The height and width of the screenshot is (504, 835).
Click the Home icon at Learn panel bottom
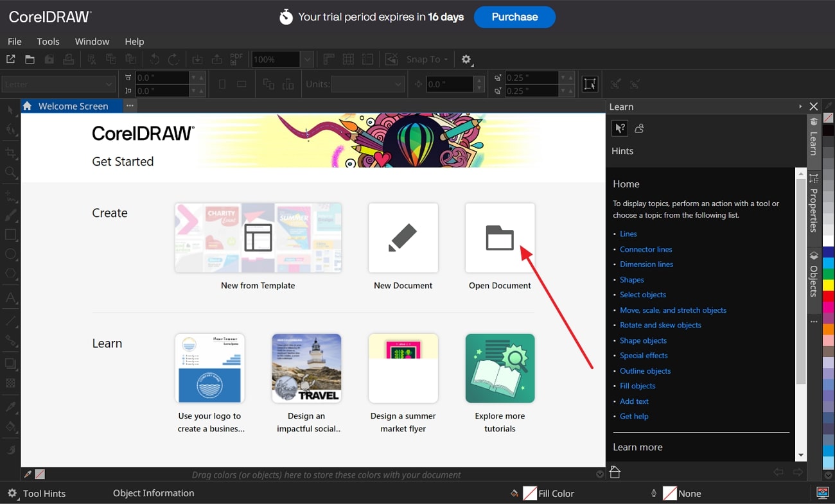(615, 473)
